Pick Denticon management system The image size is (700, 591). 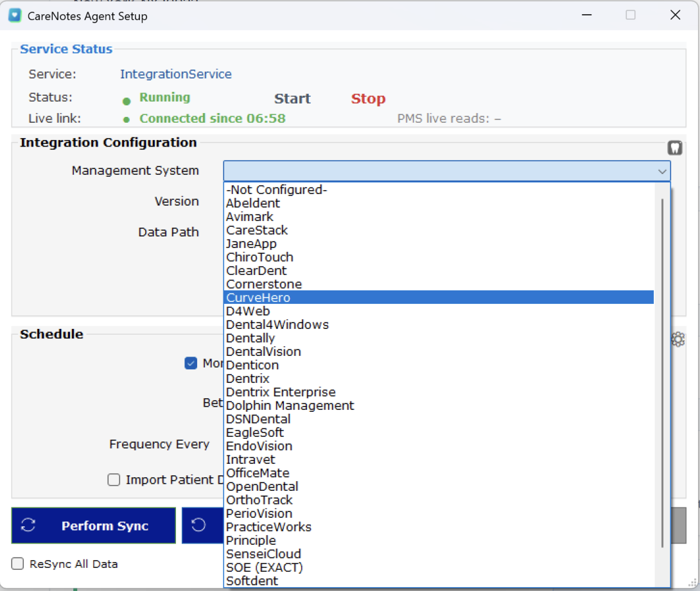click(439, 365)
